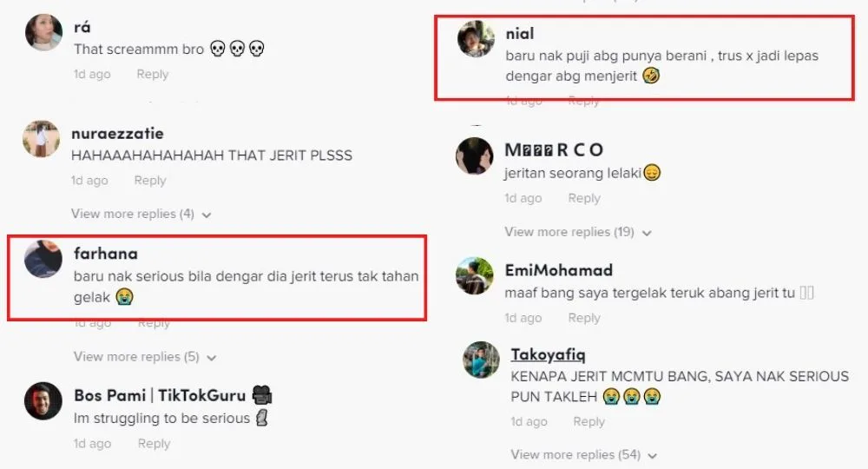Image resolution: width=868 pixels, height=469 pixels.
Task: Expand View more replies (19)
Action: click(578, 232)
